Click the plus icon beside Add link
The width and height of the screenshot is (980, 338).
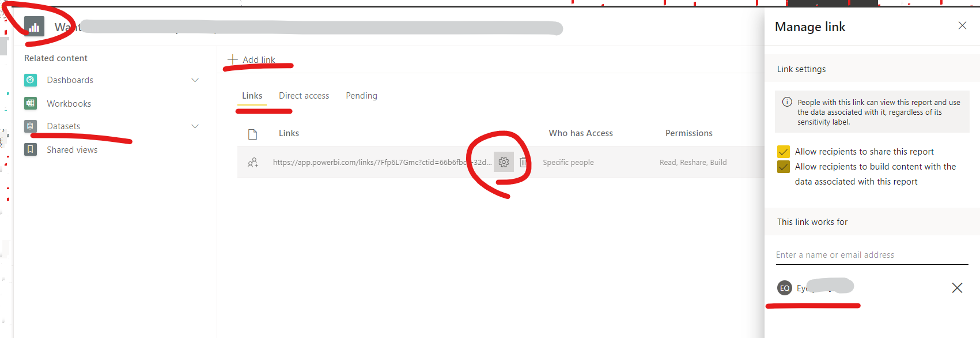(x=233, y=59)
